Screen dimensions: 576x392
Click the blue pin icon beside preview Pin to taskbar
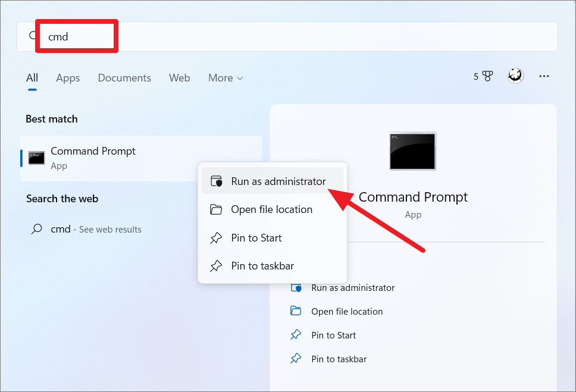click(296, 359)
